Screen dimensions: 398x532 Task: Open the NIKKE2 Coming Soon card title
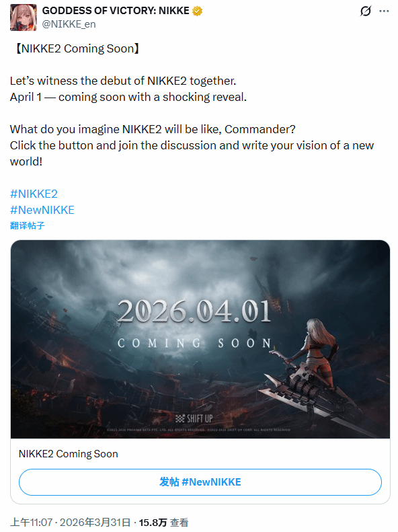[69, 453]
